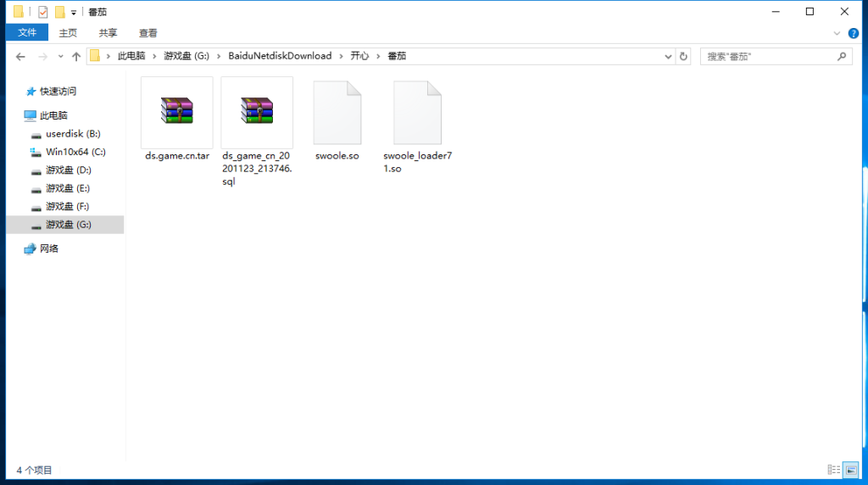
Task: Click the 4 个项目 status text
Action: coord(34,470)
